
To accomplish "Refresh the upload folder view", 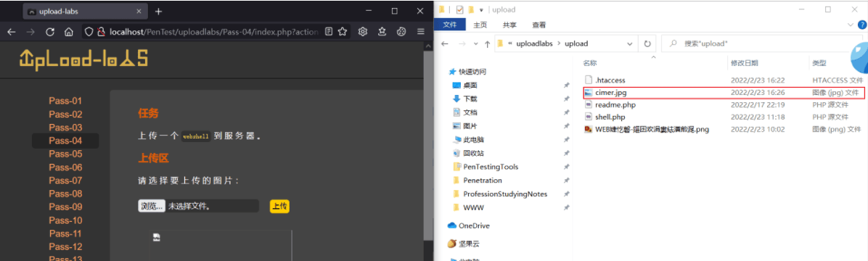I will [647, 43].
